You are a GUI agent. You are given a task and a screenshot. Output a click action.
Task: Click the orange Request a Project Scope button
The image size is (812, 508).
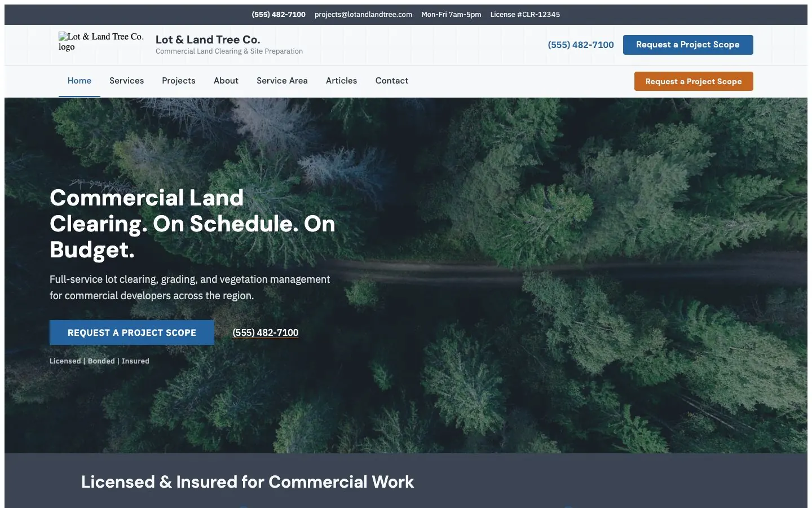tap(694, 81)
